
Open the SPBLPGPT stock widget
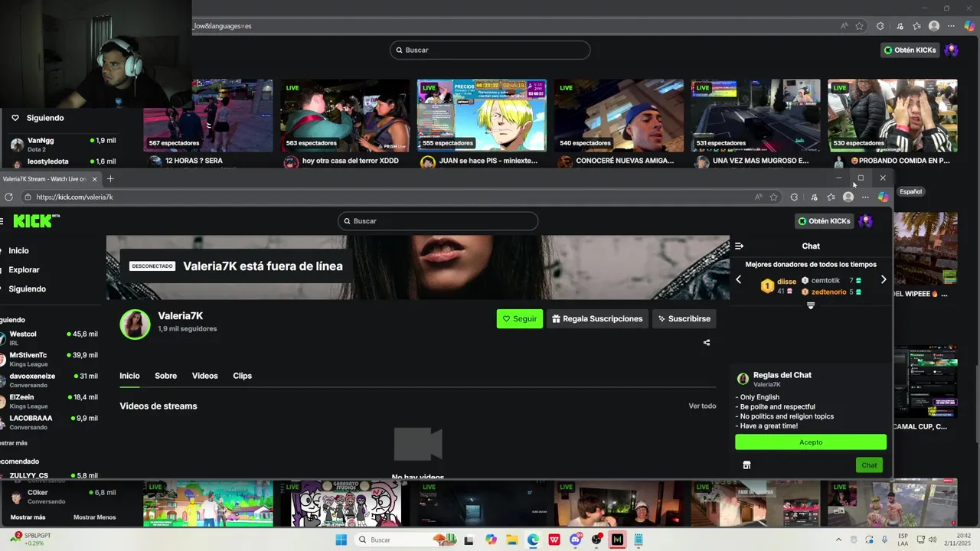click(x=31, y=539)
